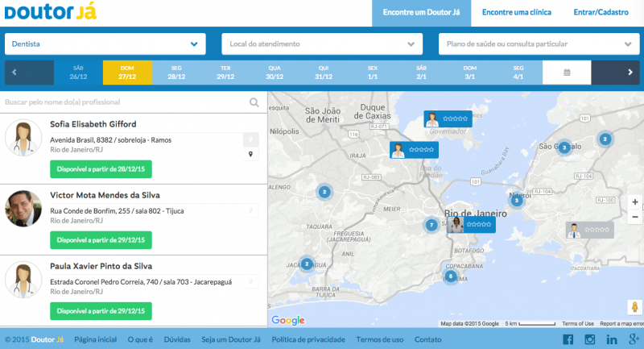Open the Instagram footer icon
The height and width of the screenshot is (349, 644).
click(x=590, y=339)
